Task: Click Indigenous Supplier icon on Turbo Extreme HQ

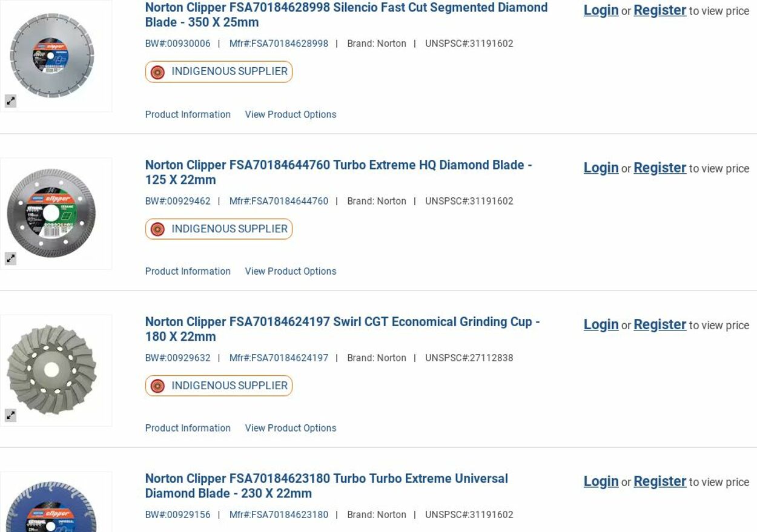Action: [x=157, y=229]
